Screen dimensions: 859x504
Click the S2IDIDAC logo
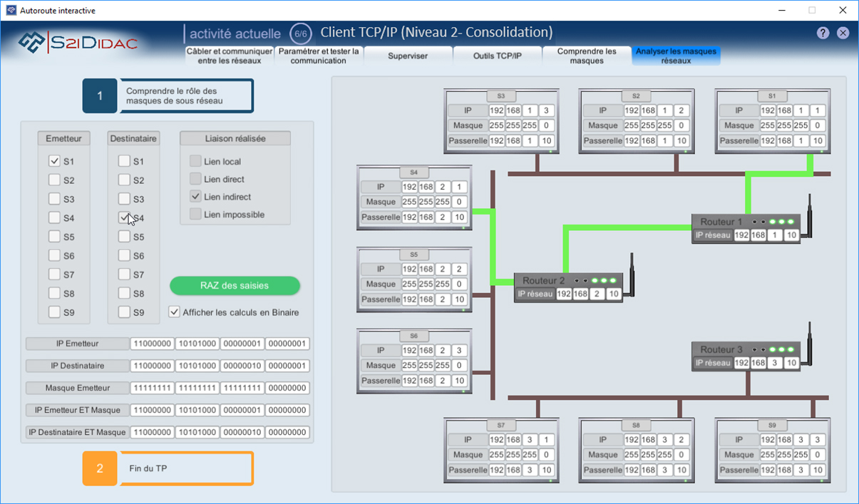pyautogui.click(x=77, y=43)
